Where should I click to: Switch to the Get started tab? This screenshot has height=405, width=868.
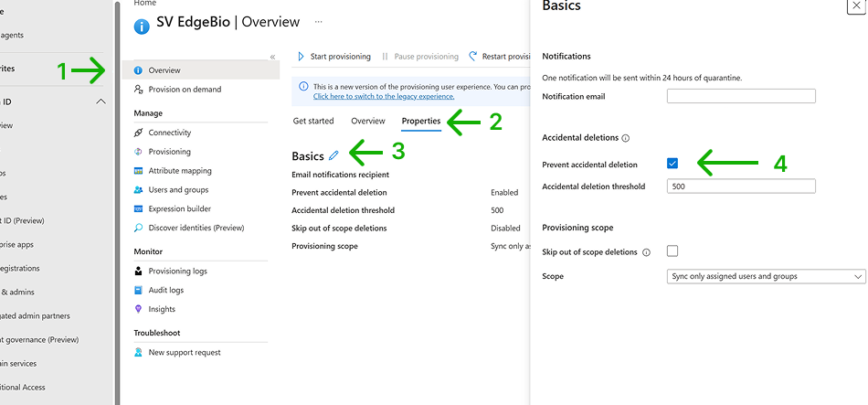(x=313, y=121)
